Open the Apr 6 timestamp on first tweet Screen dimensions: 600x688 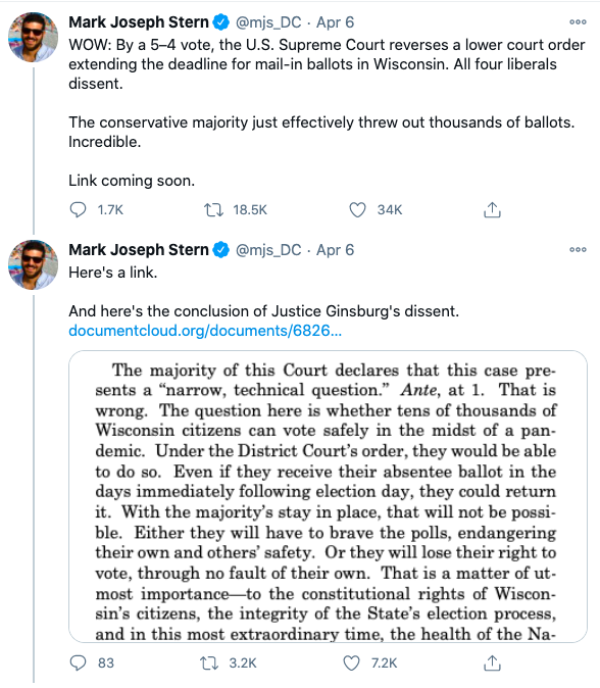[x=335, y=22]
